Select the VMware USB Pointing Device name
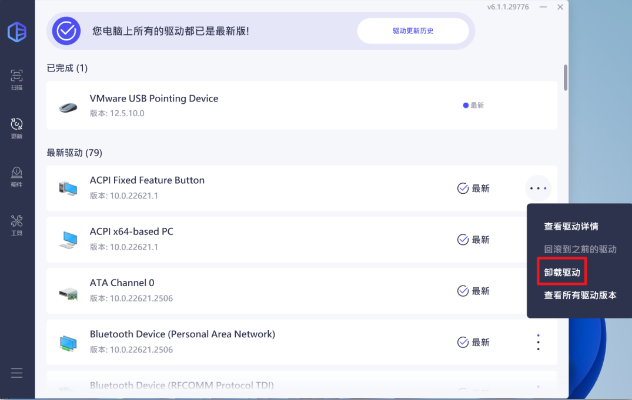Image resolution: width=632 pixels, height=400 pixels. point(154,98)
